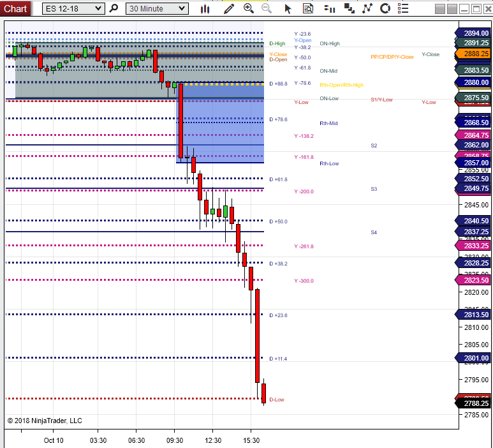Image resolution: width=493 pixels, height=448 pixels.
Task: Click the second gray window link square
Action: click(x=452, y=9)
